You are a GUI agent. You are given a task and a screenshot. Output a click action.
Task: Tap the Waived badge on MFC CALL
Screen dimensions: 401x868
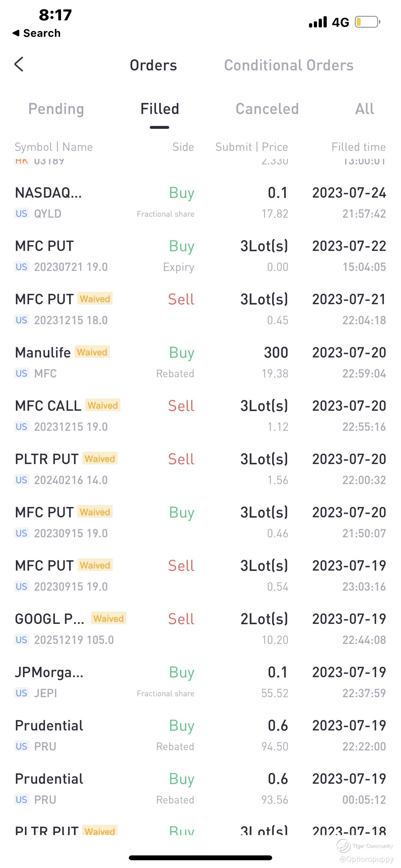pyautogui.click(x=103, y=405)
